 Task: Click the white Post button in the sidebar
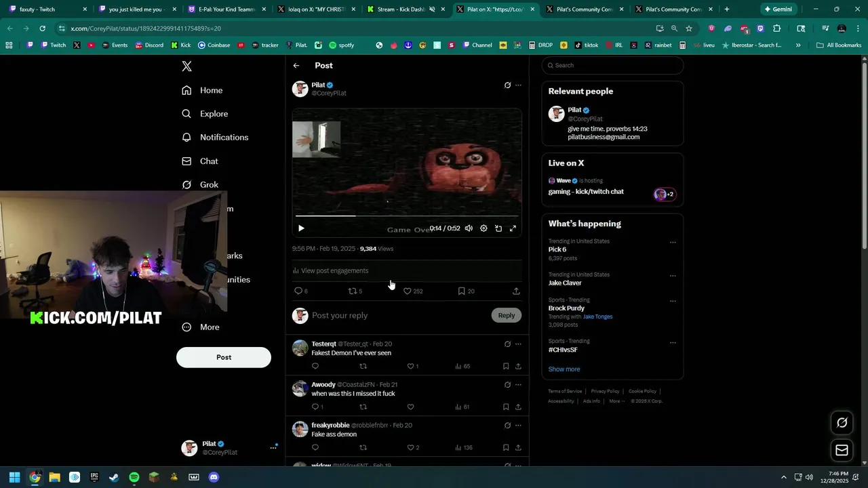(224, 357)
